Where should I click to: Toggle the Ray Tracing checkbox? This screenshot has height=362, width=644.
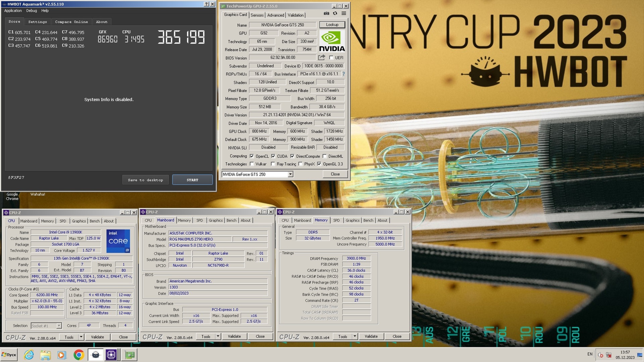point(273,164)
